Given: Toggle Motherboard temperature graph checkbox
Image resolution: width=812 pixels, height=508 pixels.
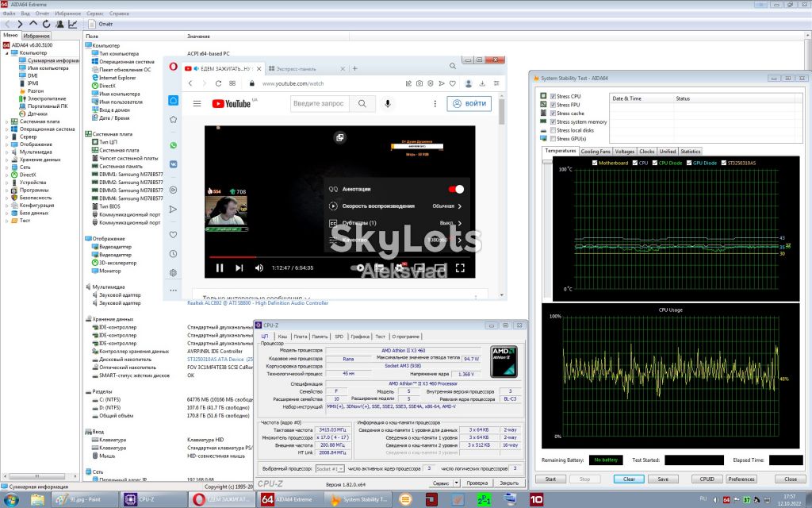Looking at the screenshot, I should 595,163.
